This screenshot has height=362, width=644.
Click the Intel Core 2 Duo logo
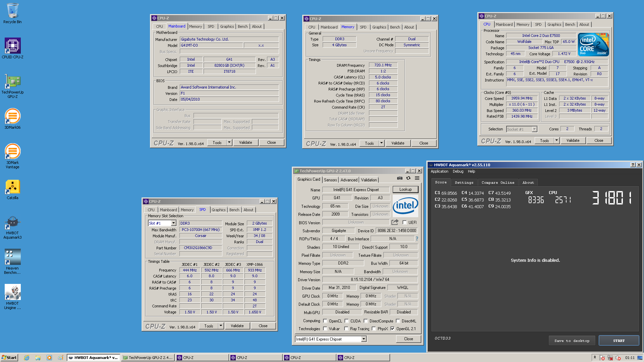[593, 44]
